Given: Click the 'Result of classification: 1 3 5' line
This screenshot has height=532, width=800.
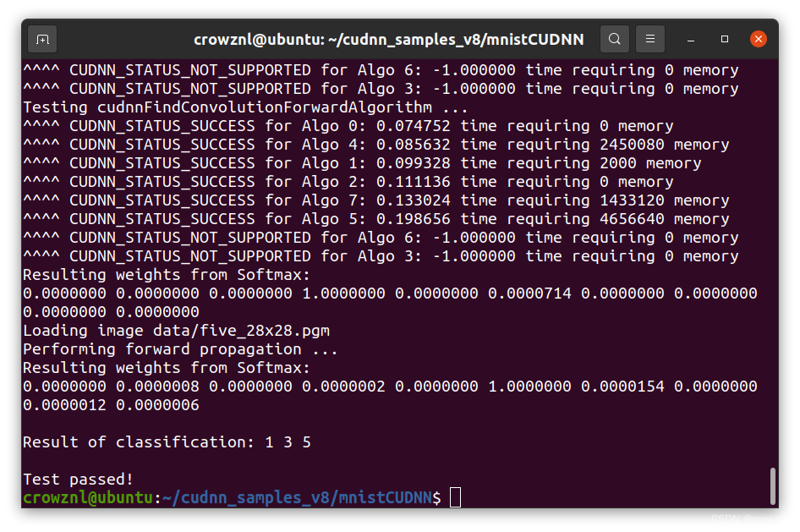Looking at the screenshot, I should (167, 442).
